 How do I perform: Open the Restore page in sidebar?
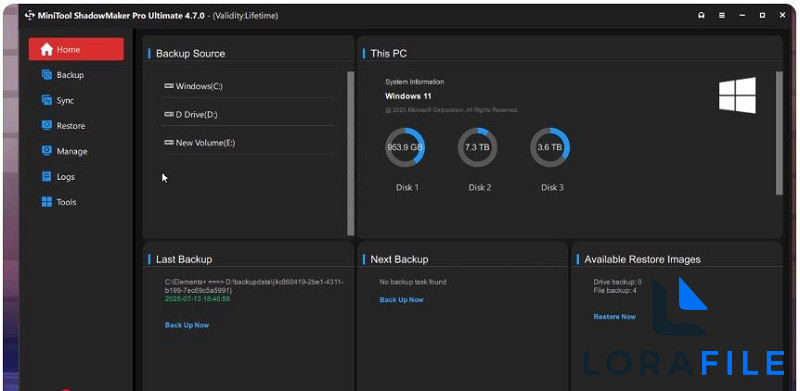tap(63, 126)
